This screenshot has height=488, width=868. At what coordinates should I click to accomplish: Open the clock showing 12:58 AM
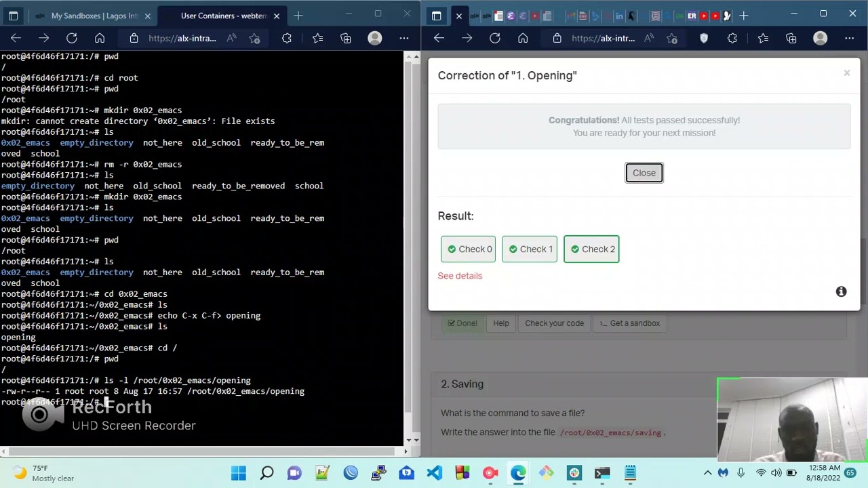pos(823,473)
